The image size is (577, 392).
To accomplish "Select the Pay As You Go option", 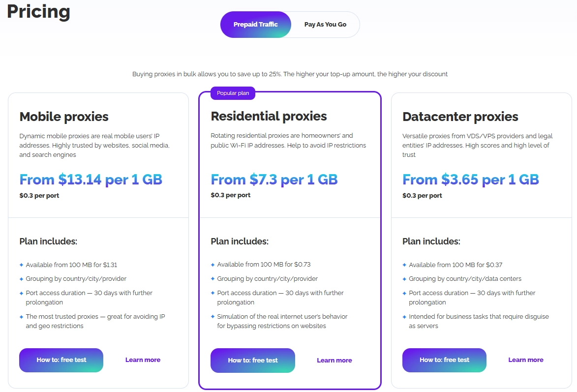I will [x=325, y=25].
